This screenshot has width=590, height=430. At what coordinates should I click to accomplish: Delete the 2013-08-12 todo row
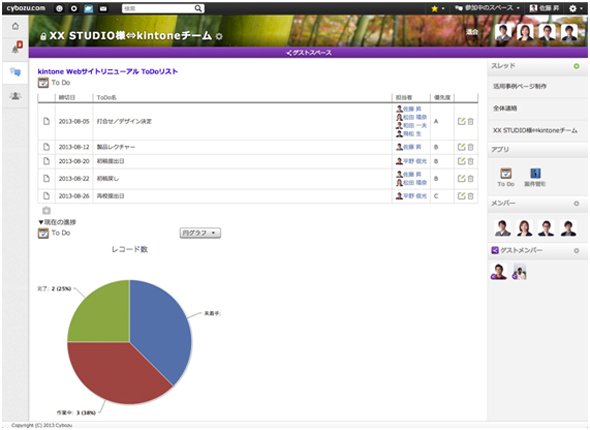tap(470, 147)
